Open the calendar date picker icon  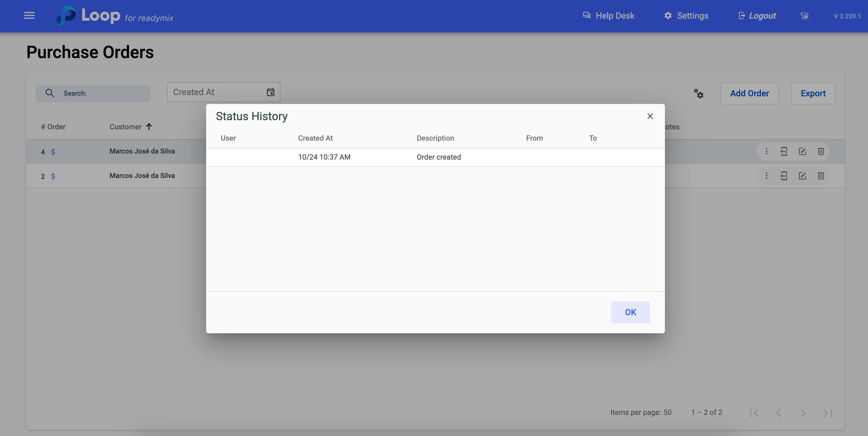[271, 92]
